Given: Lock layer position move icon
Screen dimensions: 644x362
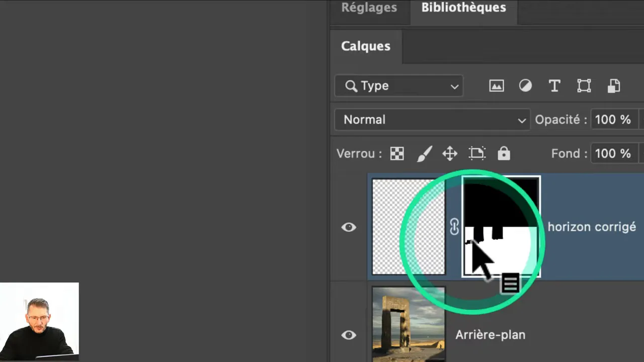Looking at the screenshot, I should click(450, 154).
